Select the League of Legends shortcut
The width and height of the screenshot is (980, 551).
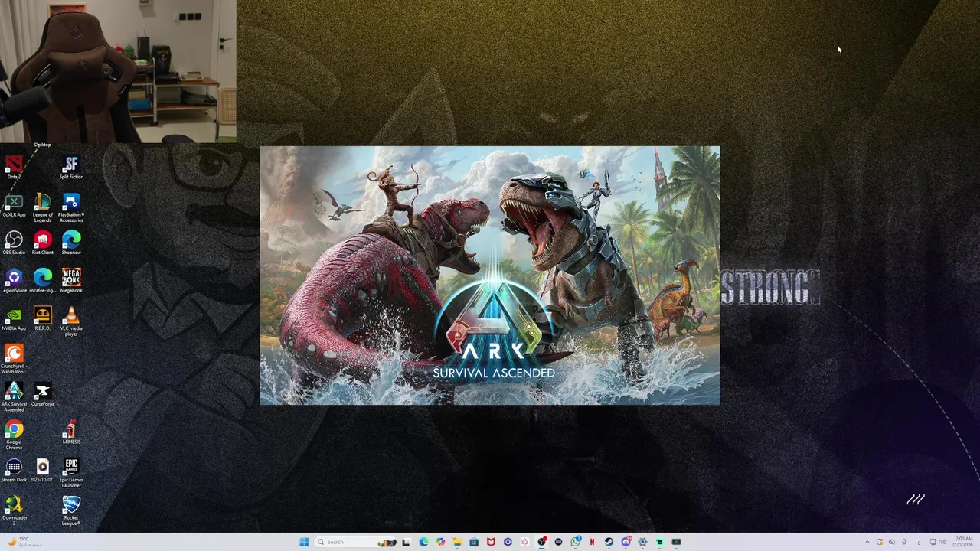point(43,207)
